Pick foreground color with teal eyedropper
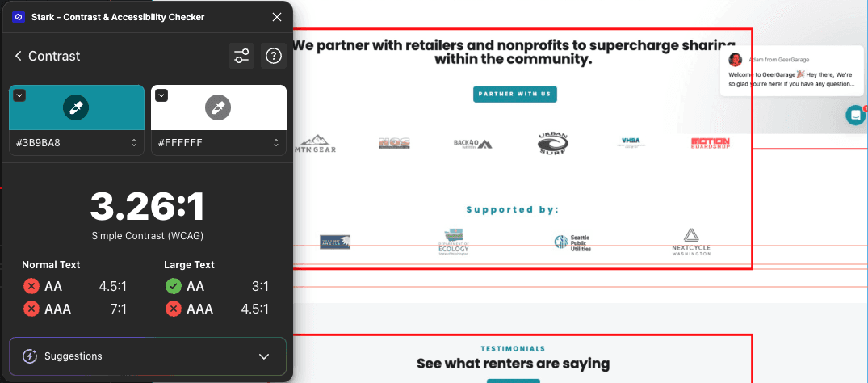 [x=77, y=107]
